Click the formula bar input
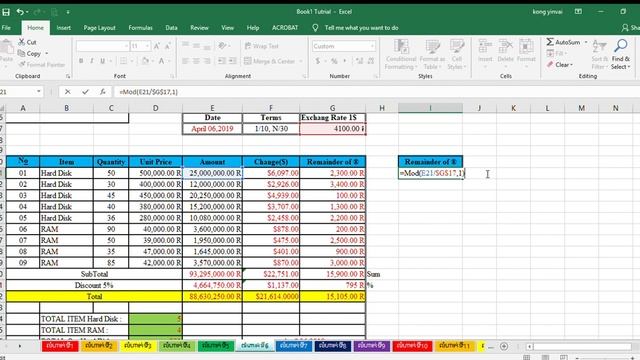The height and width of the screenshot is (360, 640). (376, 92)
